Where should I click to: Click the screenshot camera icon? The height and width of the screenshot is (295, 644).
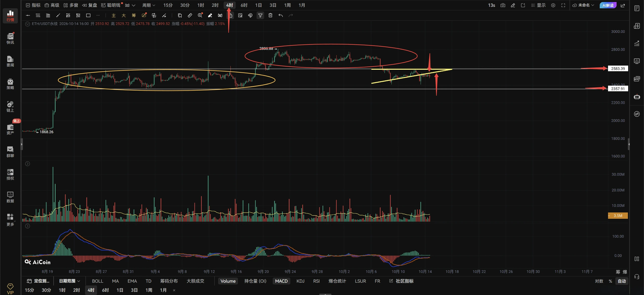coord(503,5)
